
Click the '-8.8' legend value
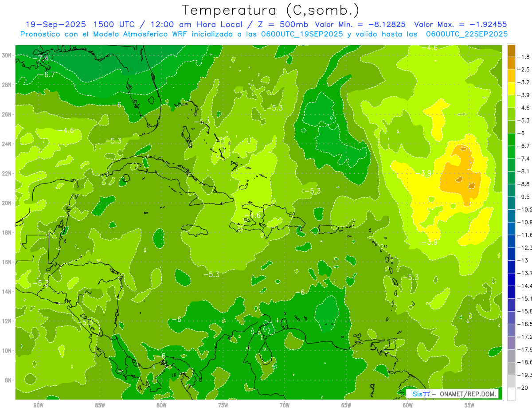[524, 184]
